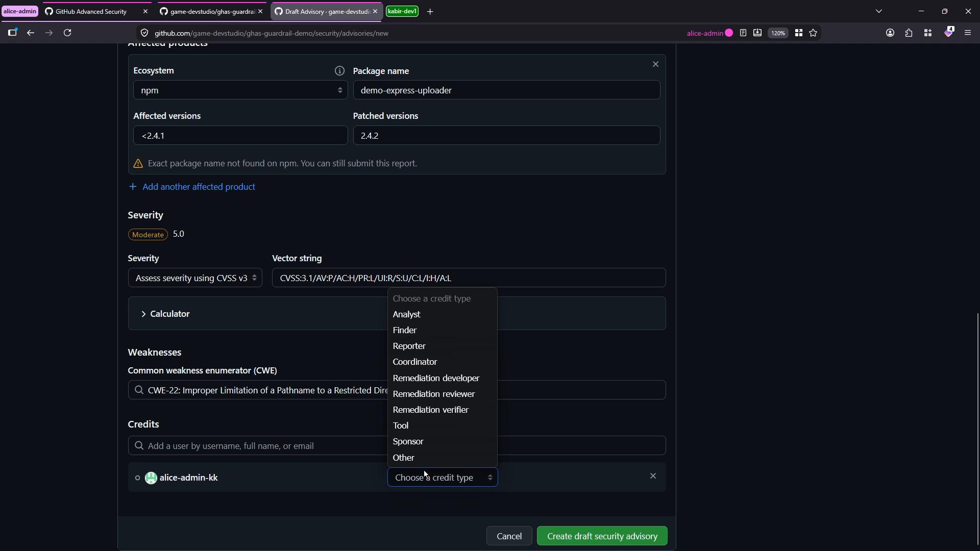Click the purple extension icon with badge
This screenshot has width=980, height=551.
point(949,32)
